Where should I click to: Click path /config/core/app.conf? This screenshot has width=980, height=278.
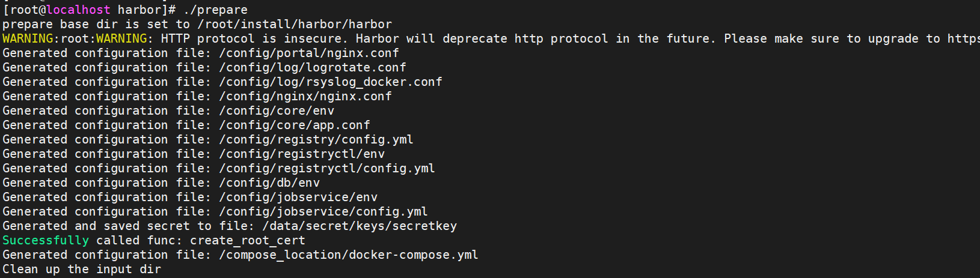295,125
